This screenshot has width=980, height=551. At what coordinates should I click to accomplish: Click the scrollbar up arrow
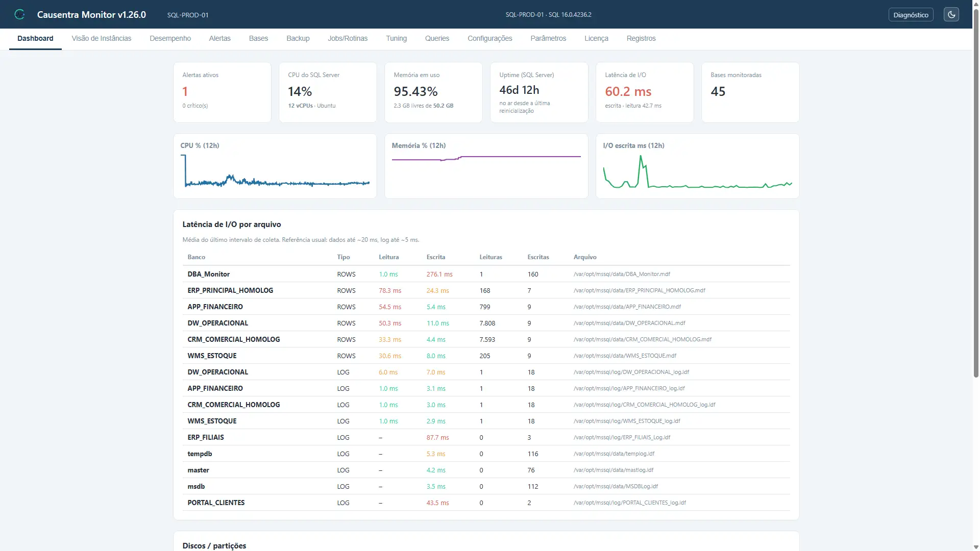(x=976, y=4)
